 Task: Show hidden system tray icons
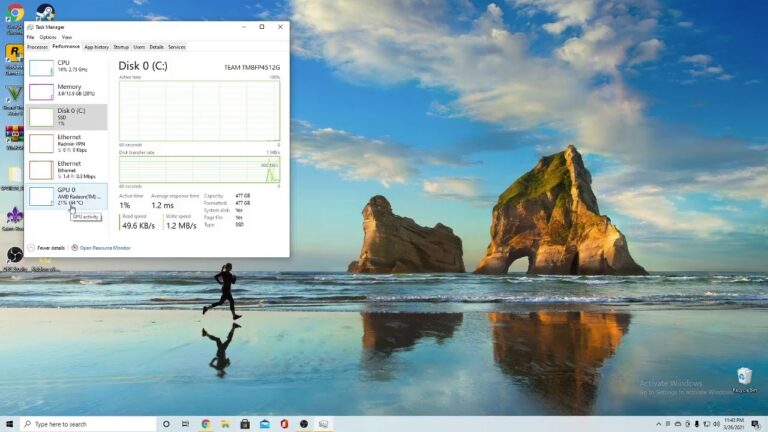pyautogui.click(x=659, y=424)
